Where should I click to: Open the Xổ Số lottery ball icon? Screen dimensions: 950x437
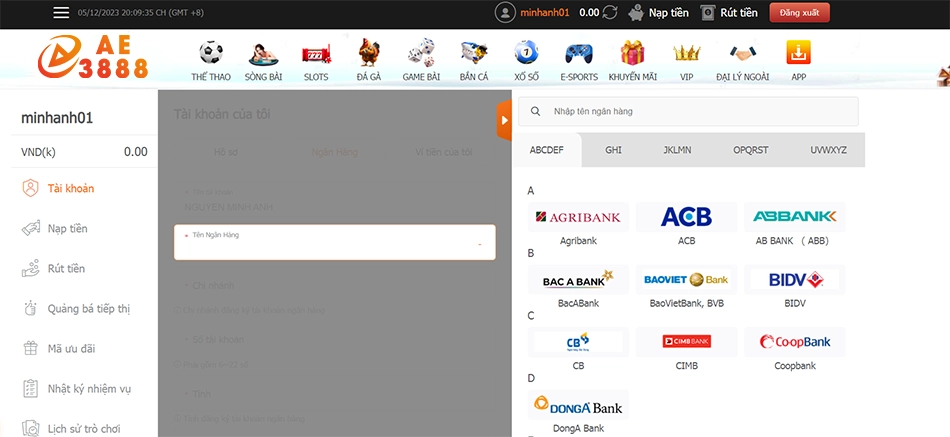click(526, 53)
